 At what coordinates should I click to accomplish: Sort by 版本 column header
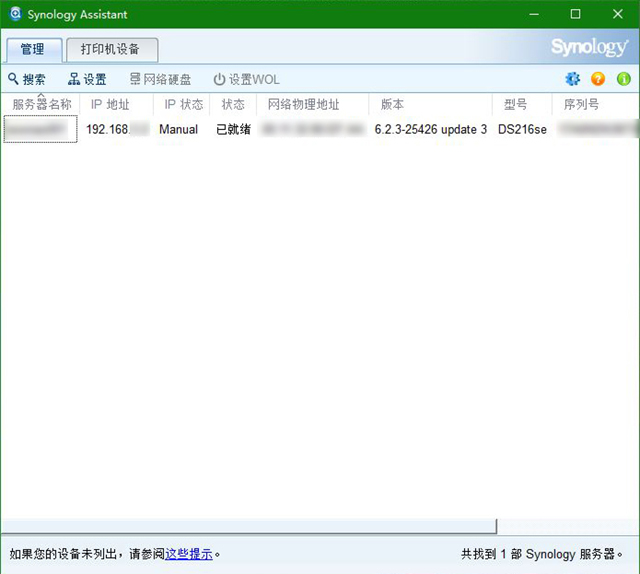click(431, 104)
